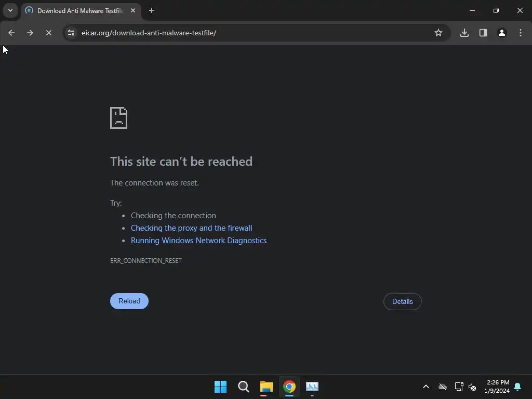Open the network status tray icon
This screenshot has width=532, height=399.
point(459,387)
